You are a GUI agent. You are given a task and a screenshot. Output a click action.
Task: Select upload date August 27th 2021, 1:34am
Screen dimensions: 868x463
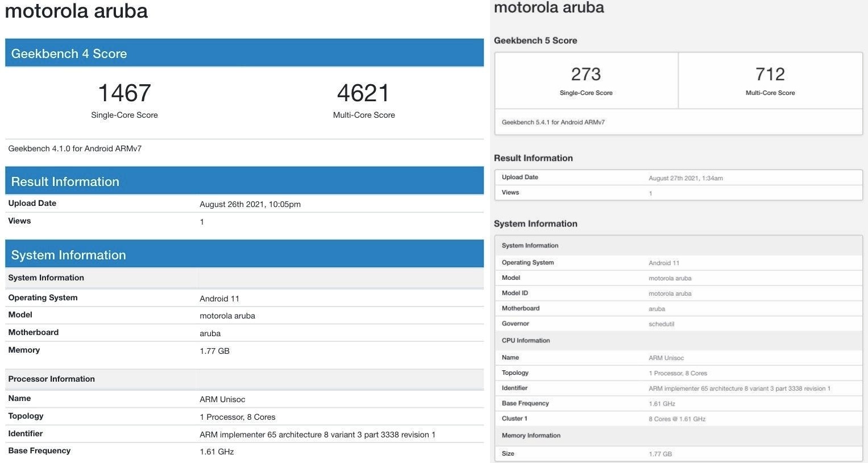[686, 178]
